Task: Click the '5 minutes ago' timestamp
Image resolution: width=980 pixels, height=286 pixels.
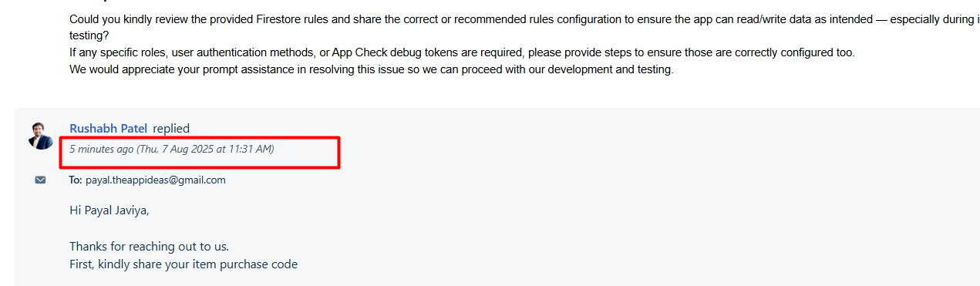Action: [101, 149]
